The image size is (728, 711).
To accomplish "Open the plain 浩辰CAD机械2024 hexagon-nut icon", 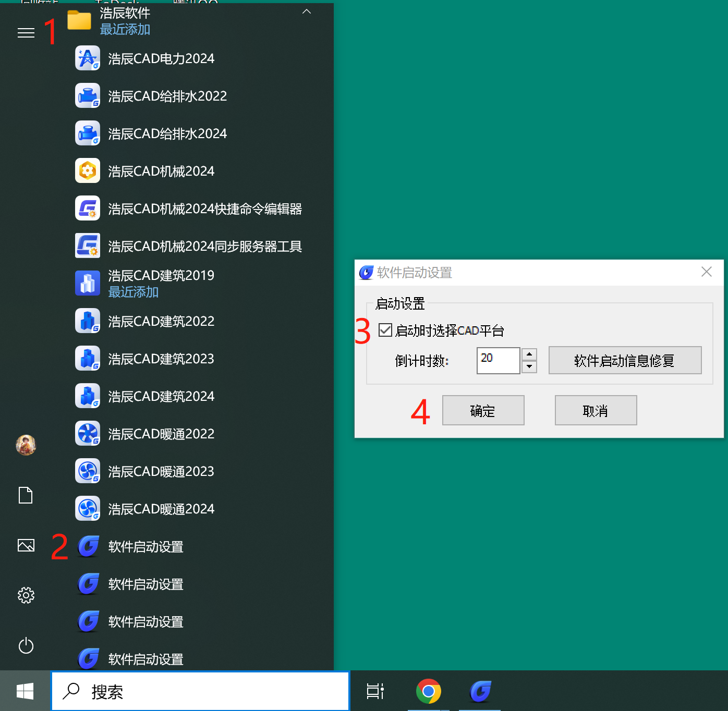I will [88, 171].
